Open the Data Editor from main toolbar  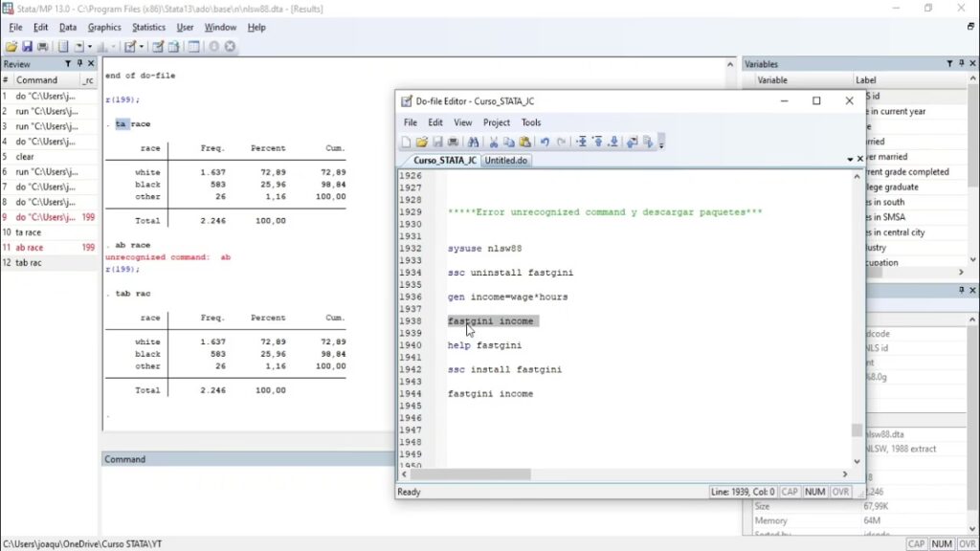pos(157,46)
